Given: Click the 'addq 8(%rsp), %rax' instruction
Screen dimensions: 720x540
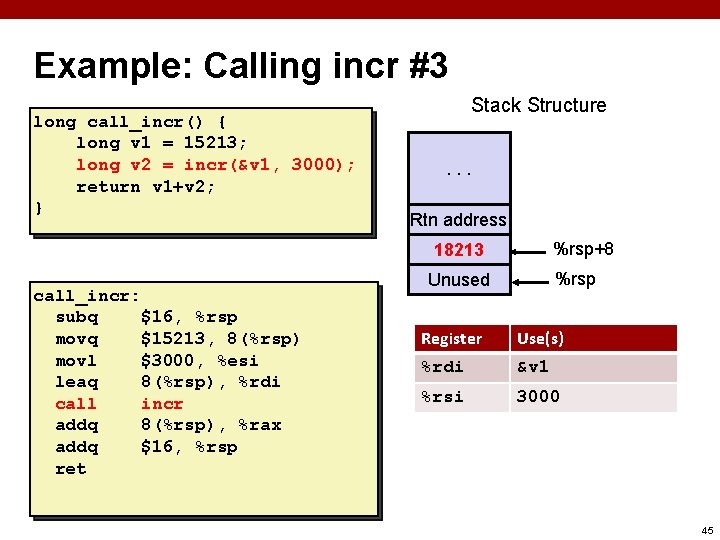Looking at the screenshot, I should pyautogui.click(x=168, y=425).
